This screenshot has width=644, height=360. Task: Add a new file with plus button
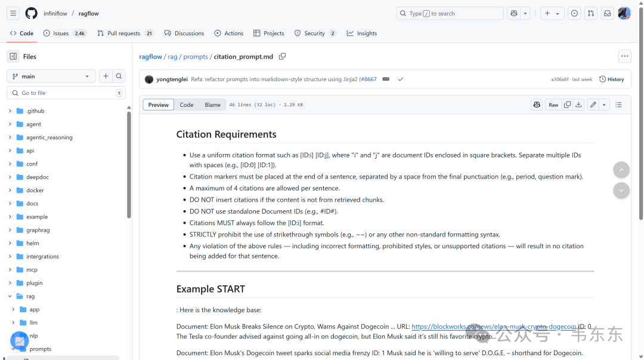[106, 76]
